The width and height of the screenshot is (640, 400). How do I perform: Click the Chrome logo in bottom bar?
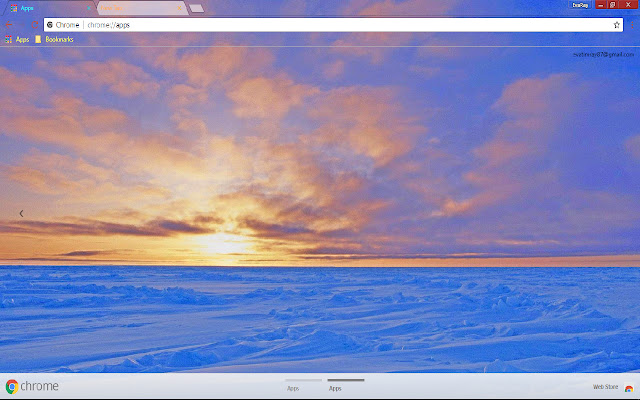[32, 386]
